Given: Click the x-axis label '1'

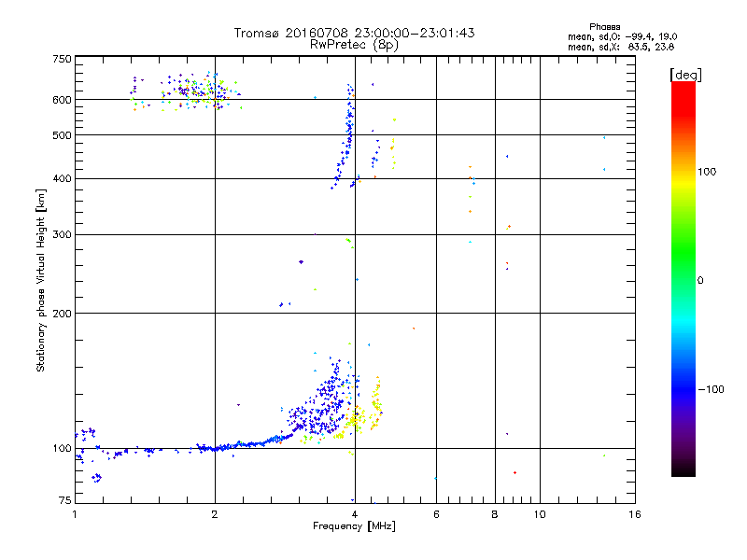Looking at the screenshot, I should (75, 514).
